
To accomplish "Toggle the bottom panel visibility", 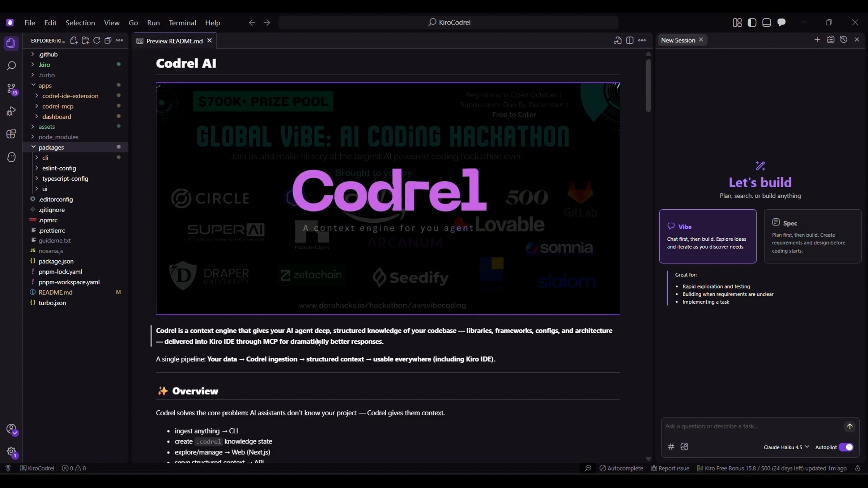I will pos(767,22).
